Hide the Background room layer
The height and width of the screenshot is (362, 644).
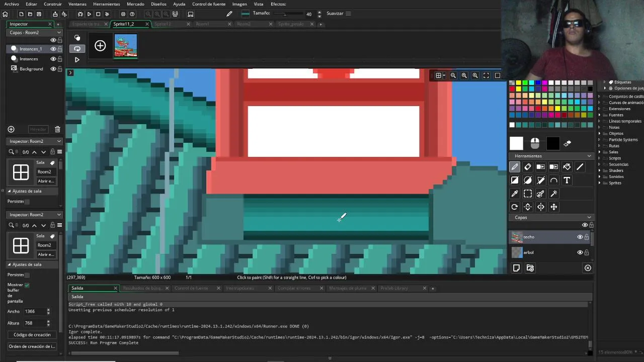click(53, 69)
